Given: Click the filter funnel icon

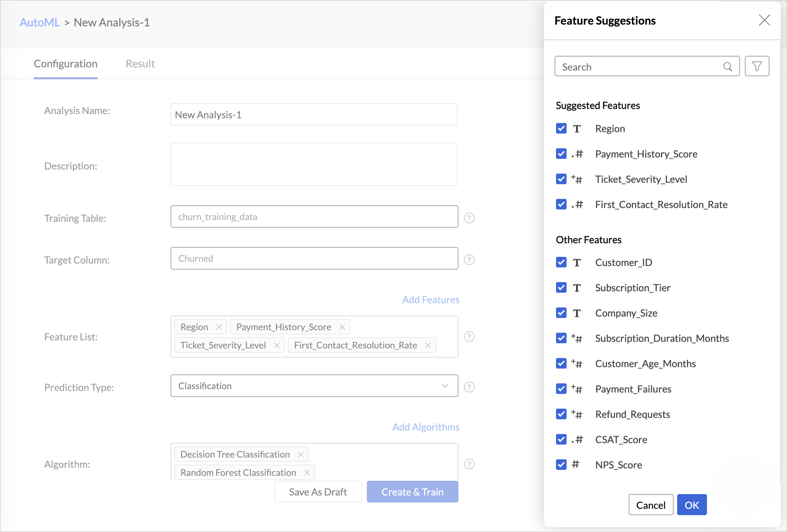Looking at the screenshot, I should click(757, 66).
